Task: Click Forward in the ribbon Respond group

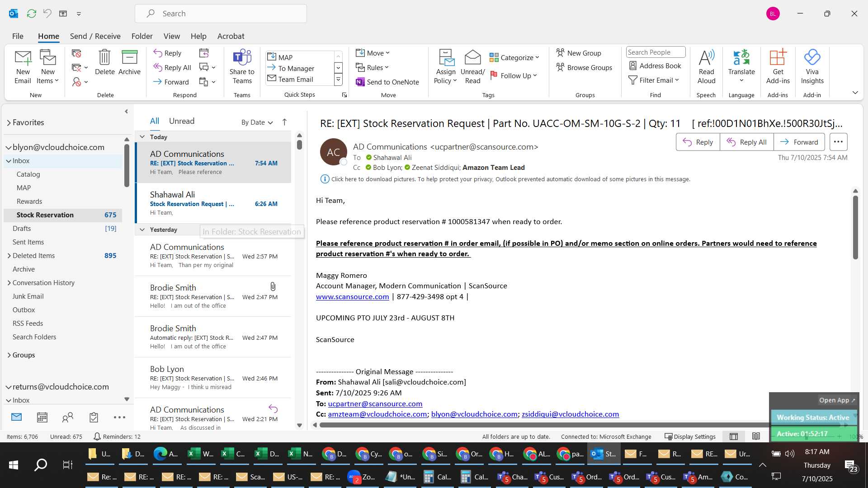Action: coord(171,82)
